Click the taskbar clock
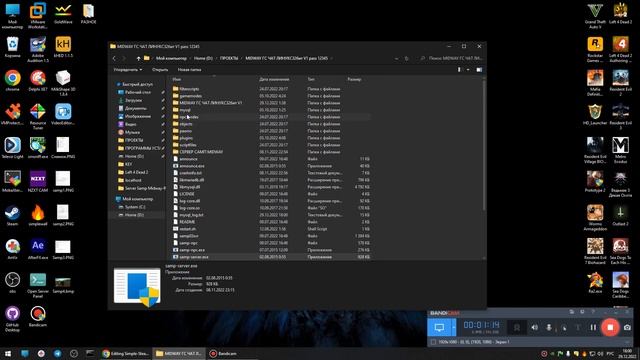This screenshot has height=360, width=640. [627, 353]
